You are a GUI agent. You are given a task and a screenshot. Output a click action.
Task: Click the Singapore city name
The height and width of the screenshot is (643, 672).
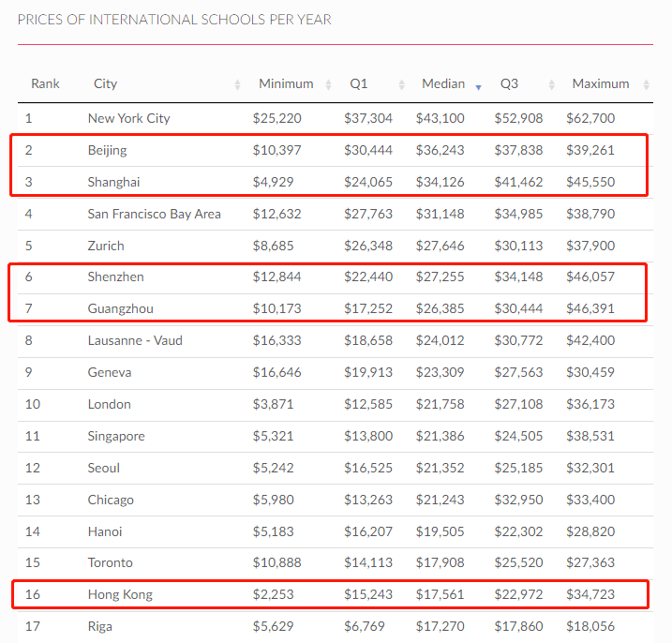(116, 436)
